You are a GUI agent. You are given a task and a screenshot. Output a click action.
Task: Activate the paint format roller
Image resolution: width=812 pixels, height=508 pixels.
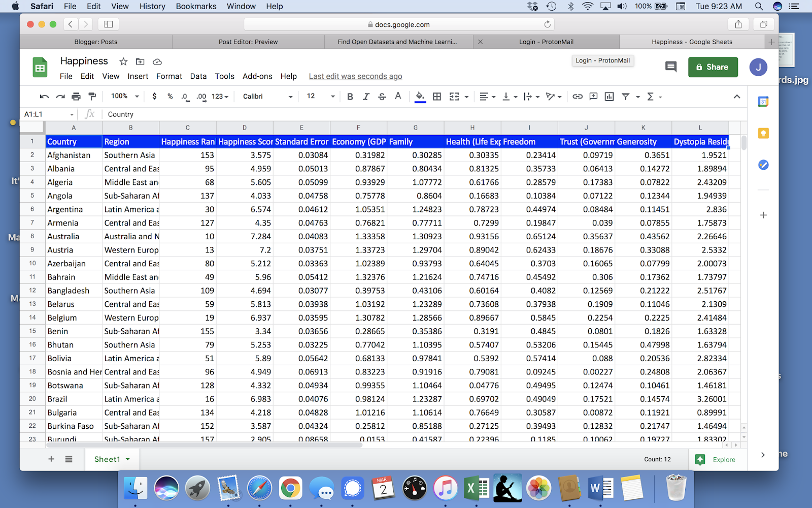pyautogui.click(x=92, y=97)
